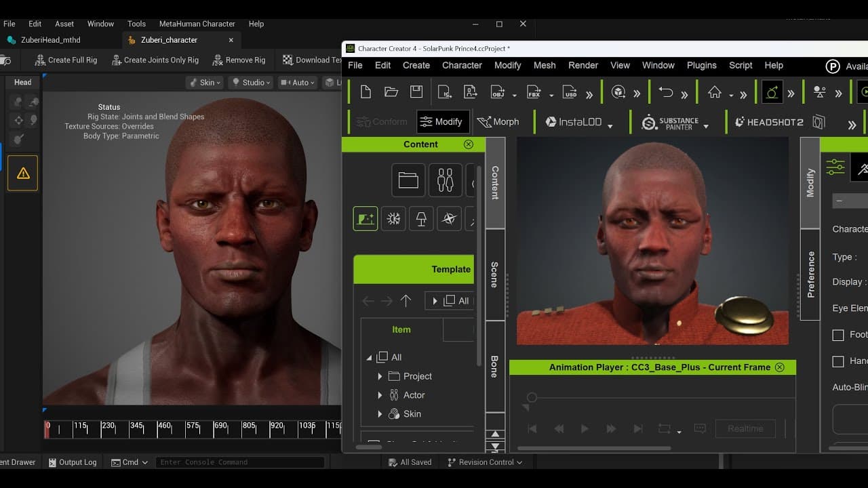The image size is (868, 488).
Task: Select the highlighted stage template icon
Action: (x=366, y=219)
